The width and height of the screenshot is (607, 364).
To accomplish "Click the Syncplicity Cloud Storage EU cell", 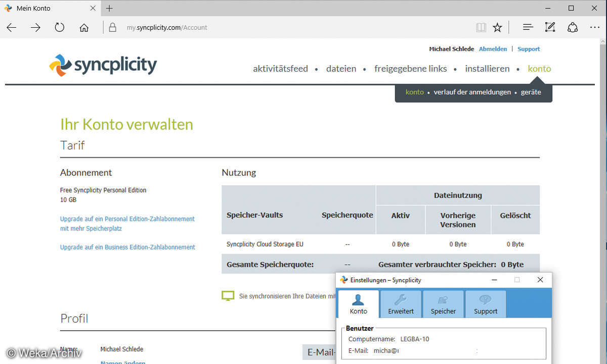I will (265, 244).
